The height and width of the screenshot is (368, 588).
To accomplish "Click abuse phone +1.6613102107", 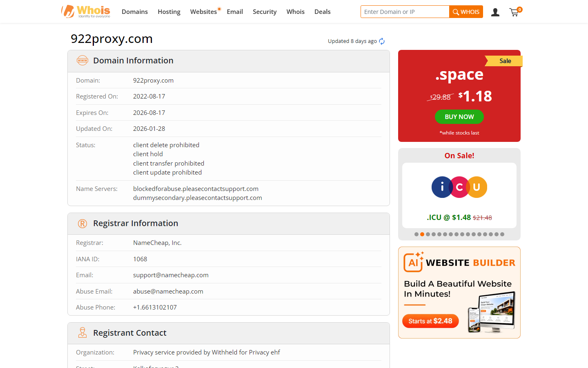I will (155, 307).
